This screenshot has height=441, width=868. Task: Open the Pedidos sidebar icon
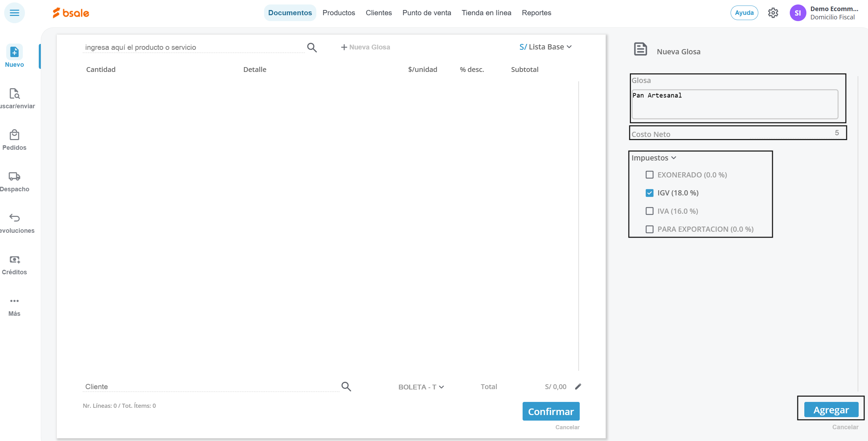(14, 135)
